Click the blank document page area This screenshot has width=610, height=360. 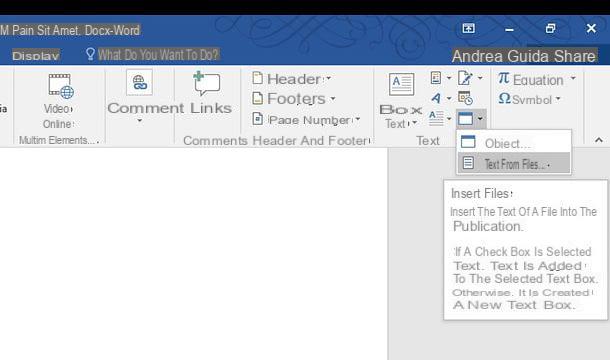point(193,254)
